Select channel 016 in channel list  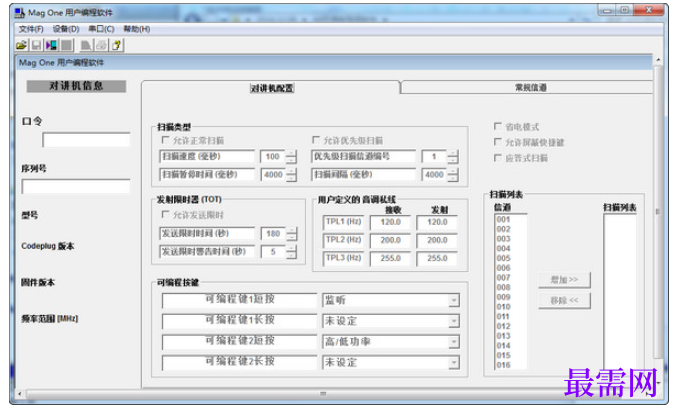503,365
